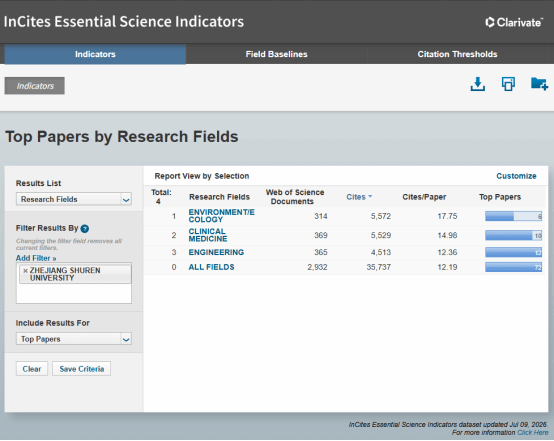Click the Customize link
Viewport: 554px width, 441px height.
[516, 176]
